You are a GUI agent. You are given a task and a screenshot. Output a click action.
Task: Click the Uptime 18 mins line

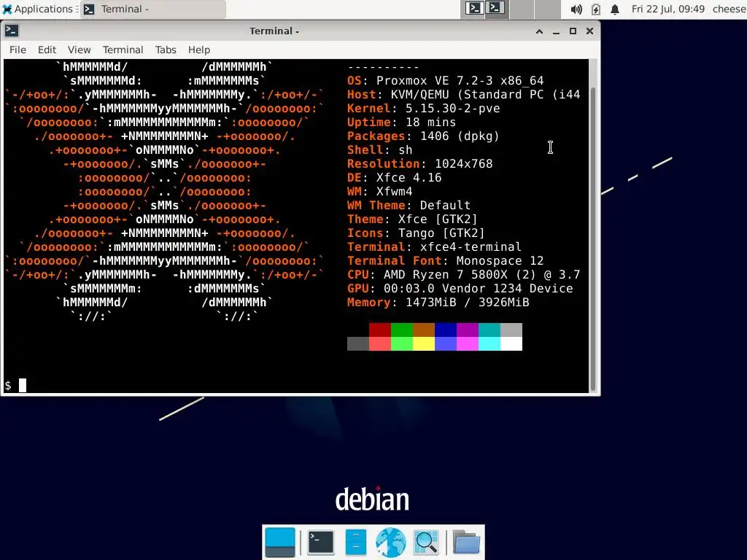coord(402,122)
